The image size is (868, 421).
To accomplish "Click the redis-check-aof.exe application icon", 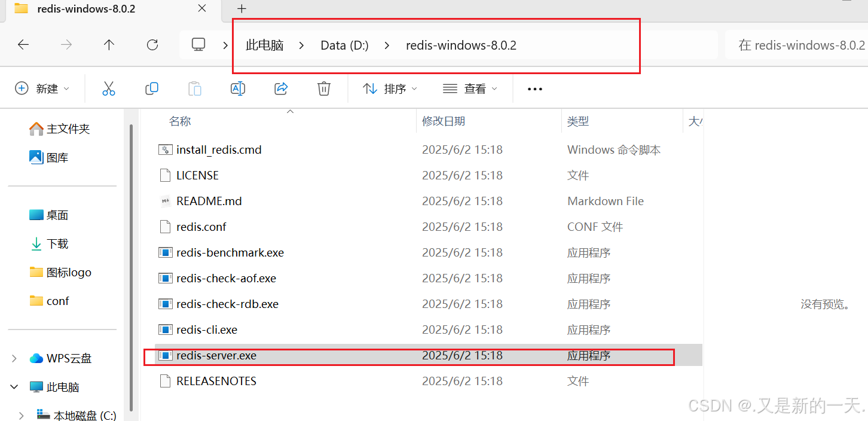I will 165,278.
